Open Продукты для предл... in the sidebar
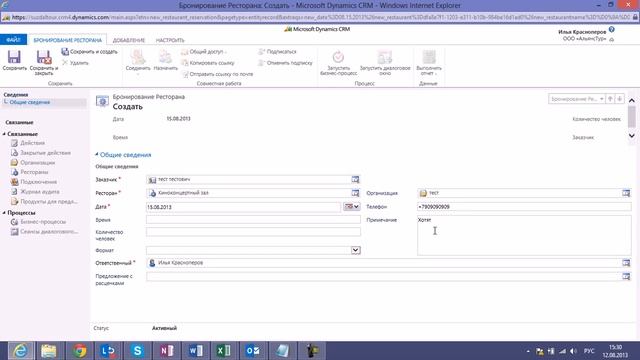 coord(49,202)
